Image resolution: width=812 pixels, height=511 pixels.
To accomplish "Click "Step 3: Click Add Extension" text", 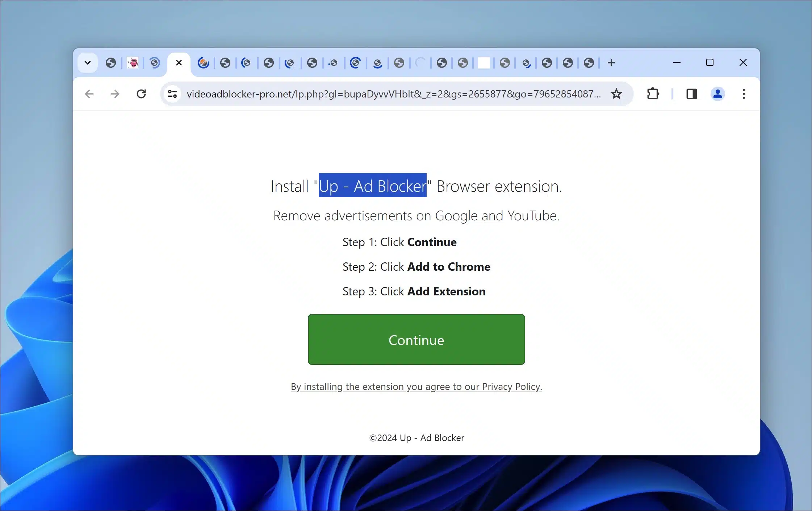I will click(414, 291).
